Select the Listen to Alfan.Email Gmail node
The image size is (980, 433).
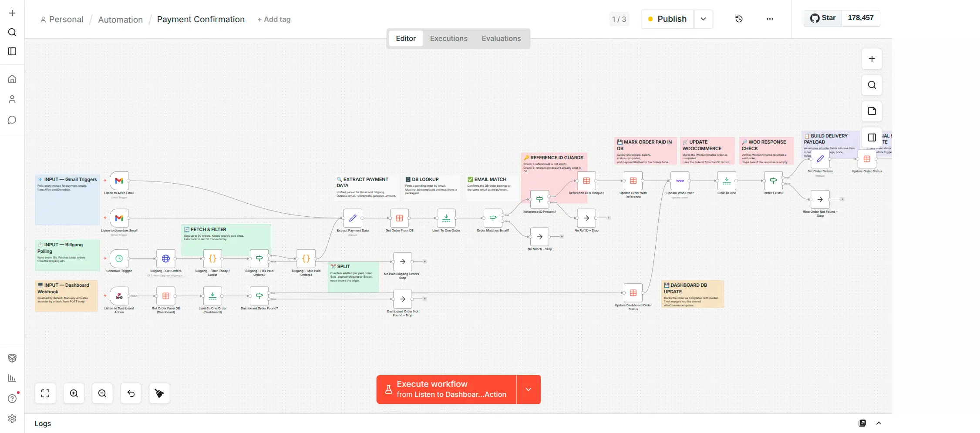point(119,181)
